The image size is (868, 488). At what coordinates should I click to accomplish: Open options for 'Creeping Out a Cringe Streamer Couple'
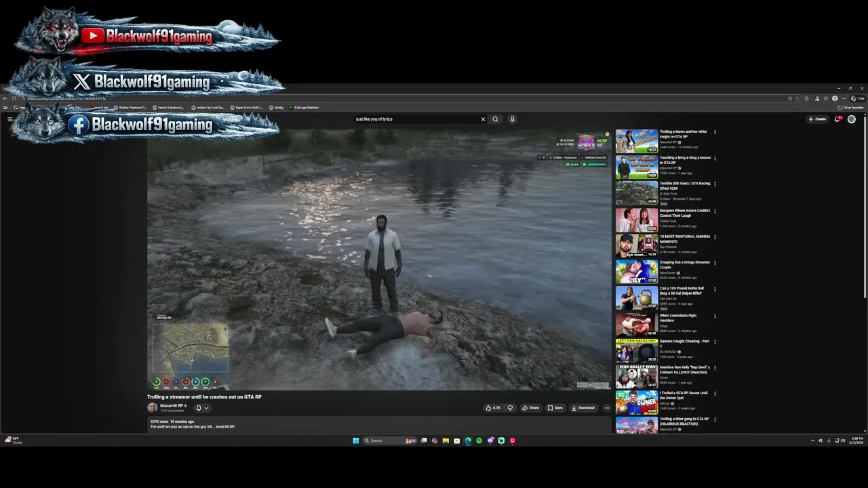(x=715, y=263)
